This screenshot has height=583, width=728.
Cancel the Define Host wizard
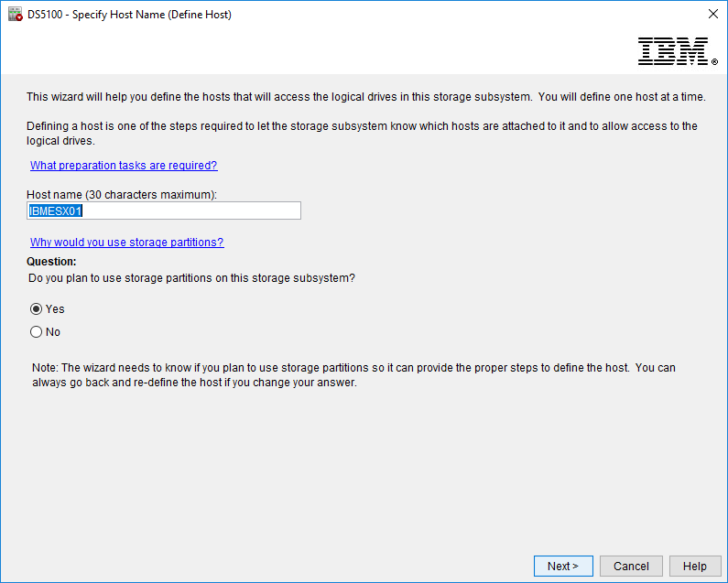point(631,566)
